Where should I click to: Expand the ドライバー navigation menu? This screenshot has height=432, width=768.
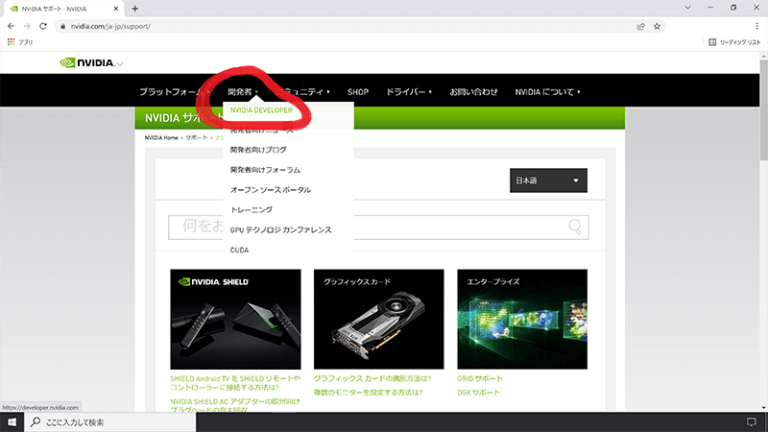tap(409, 92)
